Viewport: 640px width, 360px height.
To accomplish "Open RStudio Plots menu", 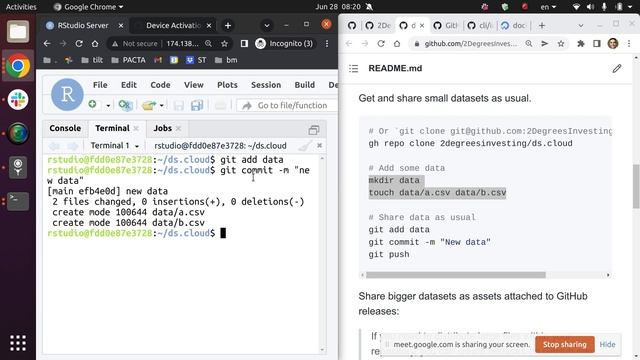I will click(x=227, y=85).
